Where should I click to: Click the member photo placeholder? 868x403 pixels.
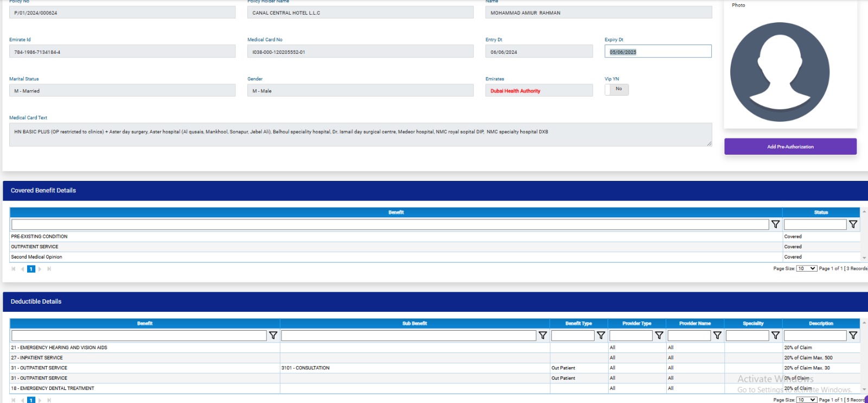pos(780,72)
